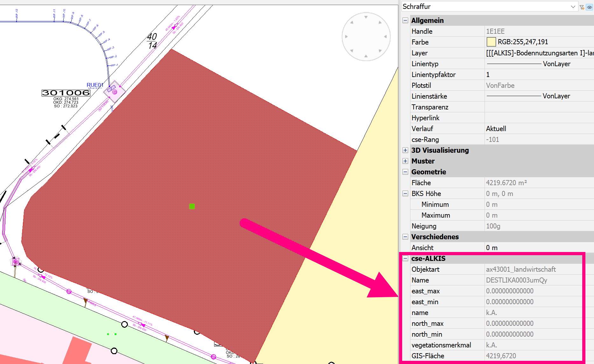Collapse the Geometrie section
The height and width of the screenshot is (364, 594).
click(x=405, y=172)
